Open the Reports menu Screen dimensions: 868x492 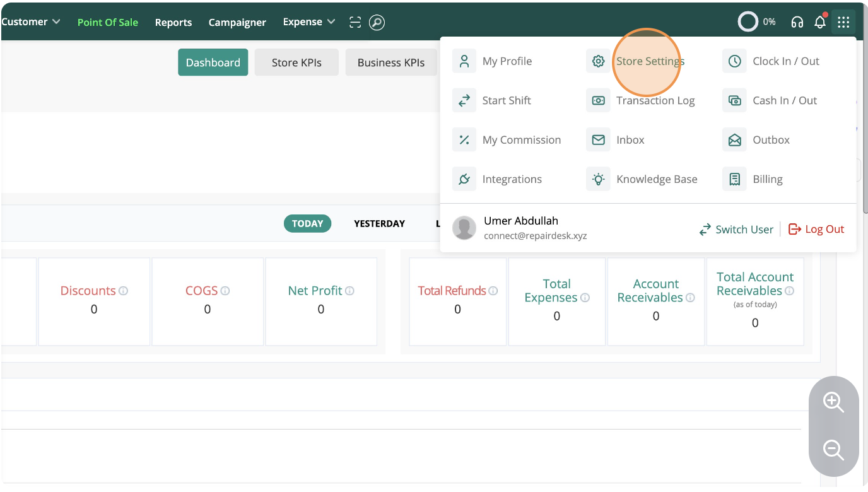[x=173, y=22]
